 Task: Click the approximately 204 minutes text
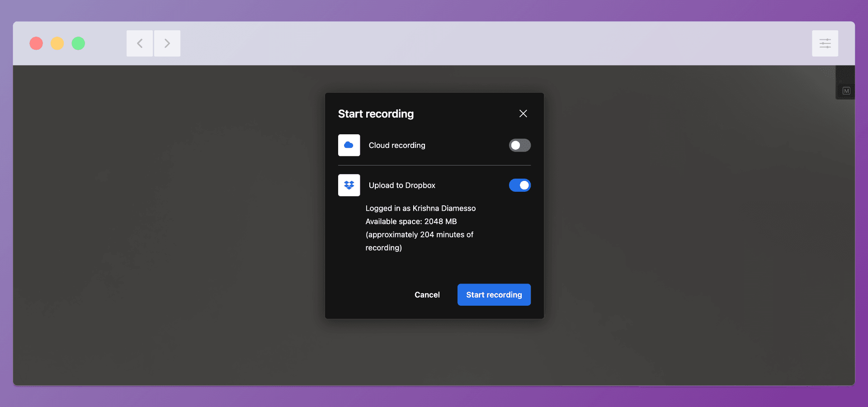[x=419, y=235]
